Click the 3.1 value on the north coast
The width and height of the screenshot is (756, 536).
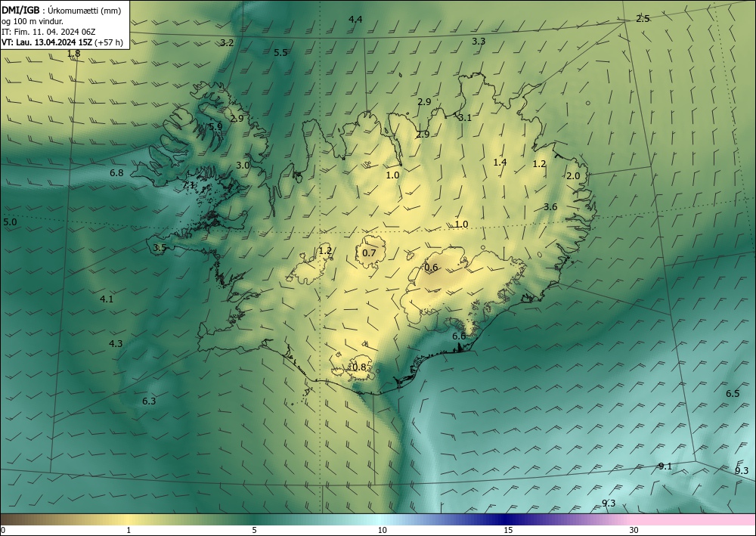[465, 118]
